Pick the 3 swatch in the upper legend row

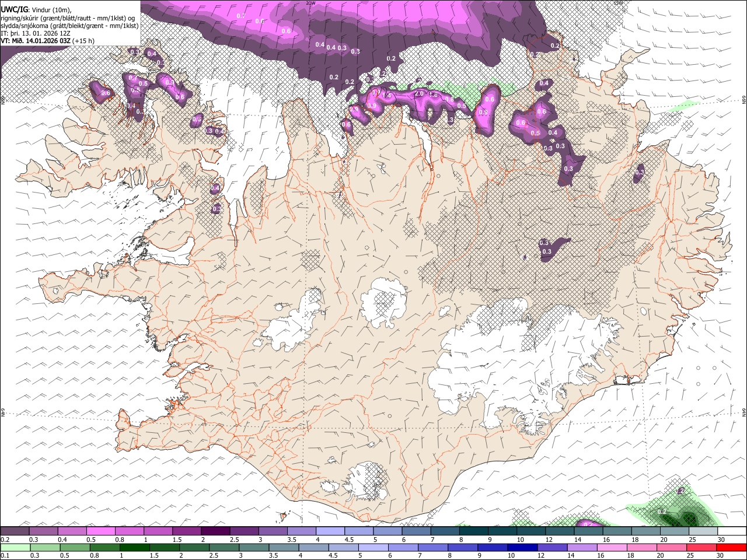coord(272,531)
